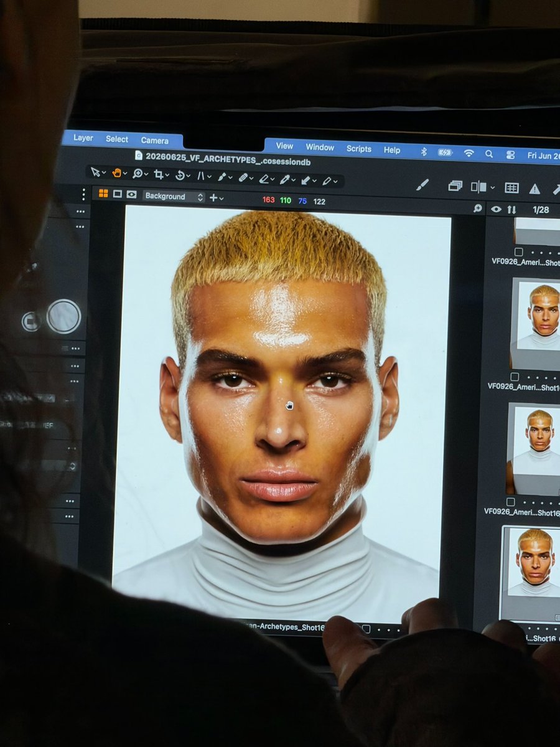Select the Draw Mask brush tool
The height and width of the screenshot is (747, 560).
222,177
